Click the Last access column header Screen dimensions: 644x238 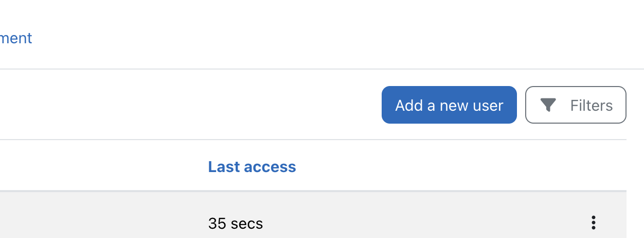coord(252,167)
